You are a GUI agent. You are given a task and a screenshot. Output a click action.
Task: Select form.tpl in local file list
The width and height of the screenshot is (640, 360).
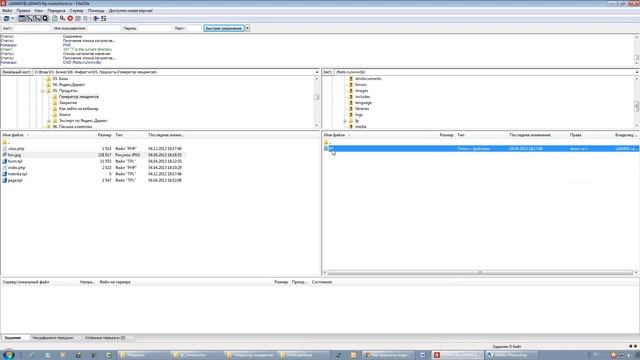(x=15, y=162)
